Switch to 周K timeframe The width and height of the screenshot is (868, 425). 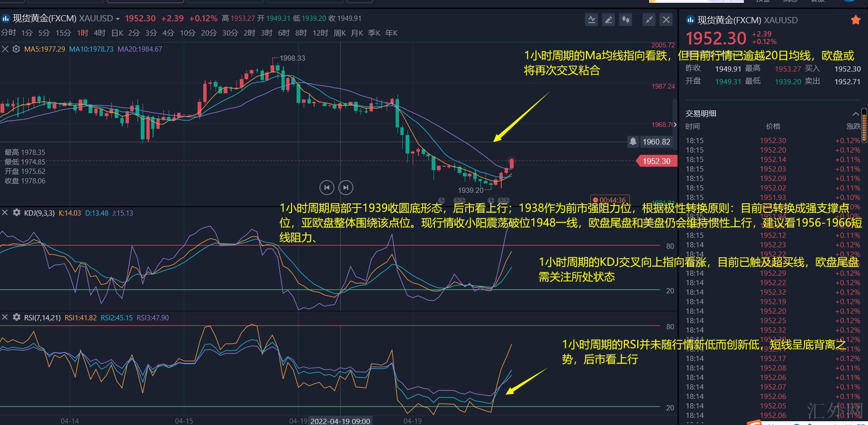click(340, 33)
